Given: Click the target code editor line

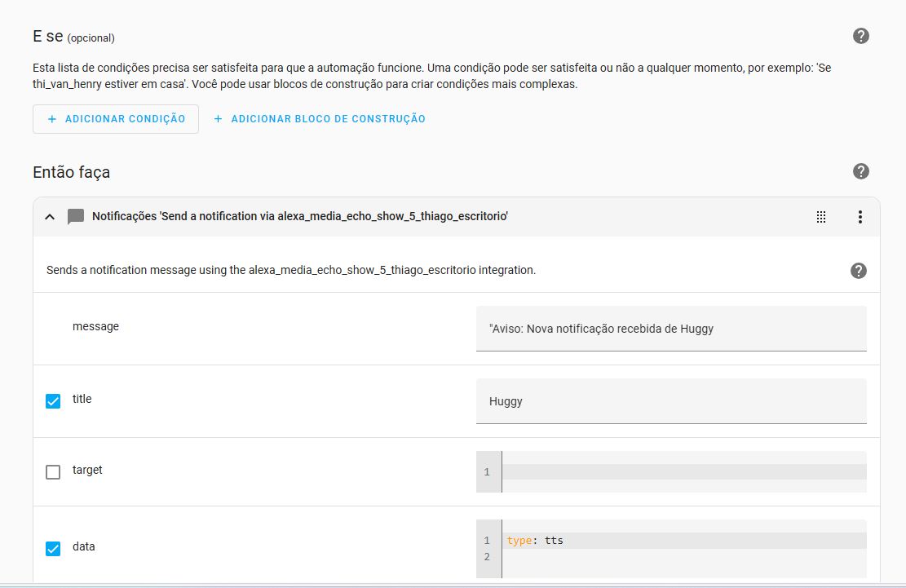Looking at the screenshot, I should (684, 472).
